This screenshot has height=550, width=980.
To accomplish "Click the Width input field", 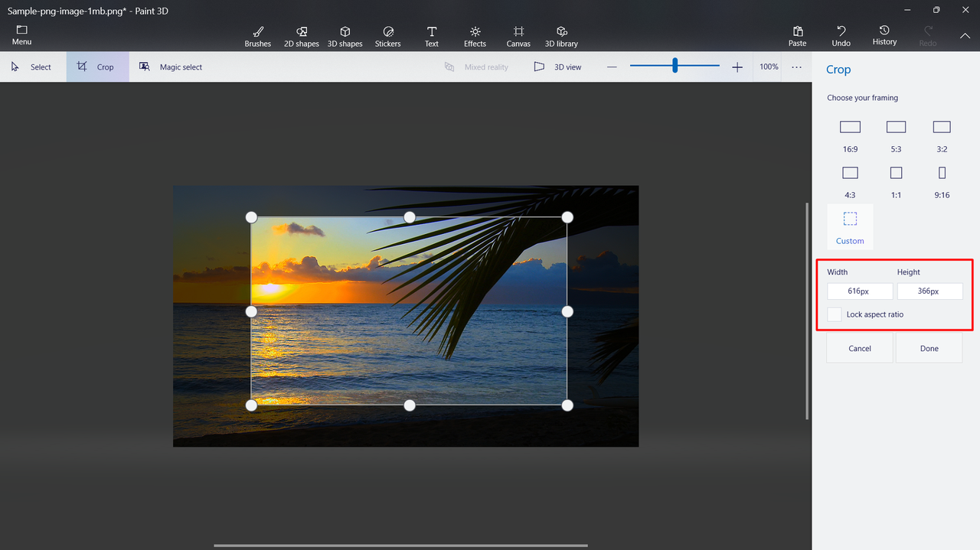I will coord(859,291).
